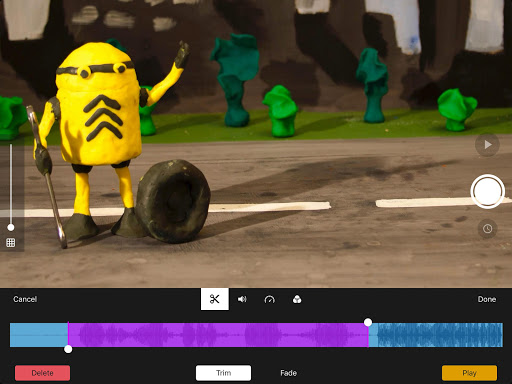The width and height of the screenshot is (512, 384).
Task: Open the audio volume speaker icon
Action: click(242, 299)
